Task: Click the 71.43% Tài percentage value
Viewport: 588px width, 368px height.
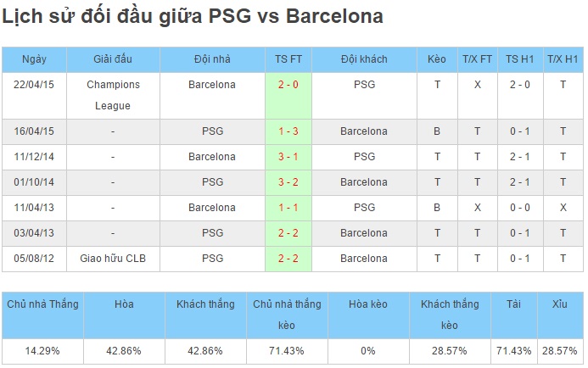Action: coord(513,351)
